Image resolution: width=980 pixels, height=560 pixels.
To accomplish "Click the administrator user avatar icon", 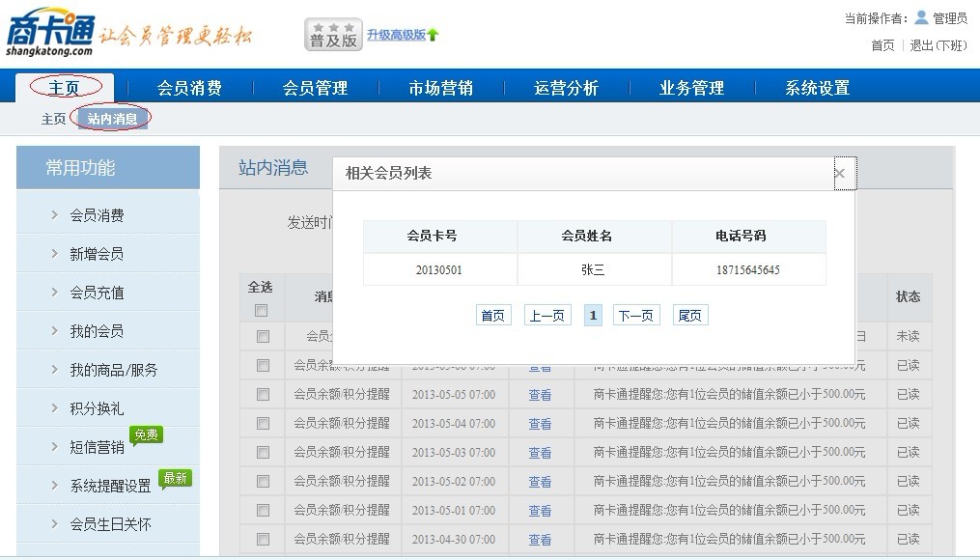I will 921,17.
